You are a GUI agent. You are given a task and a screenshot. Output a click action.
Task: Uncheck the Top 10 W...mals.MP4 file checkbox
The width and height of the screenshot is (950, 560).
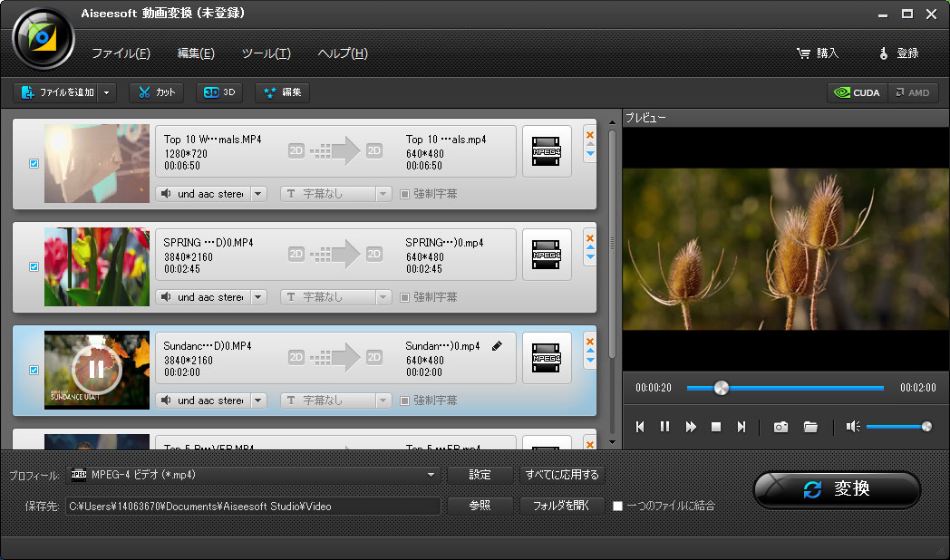[34, 163]
